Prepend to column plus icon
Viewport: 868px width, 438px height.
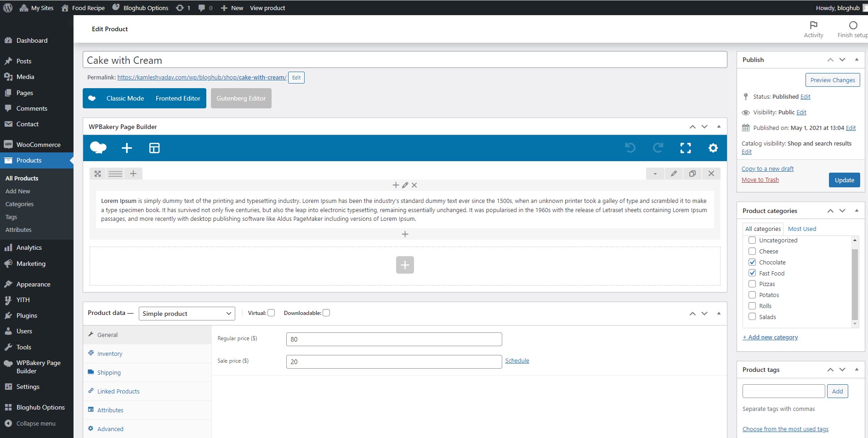396,185
